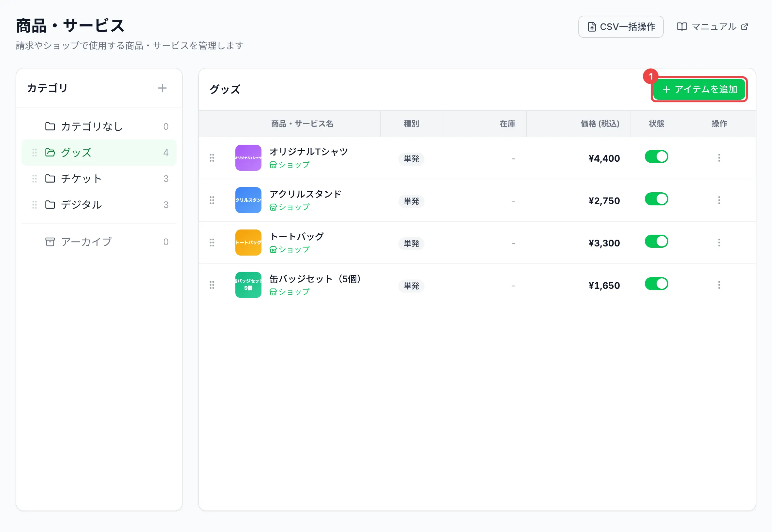Viewport: 772px width, 532px height.
Task: Select the チケット category
Action: click(99, 178)
